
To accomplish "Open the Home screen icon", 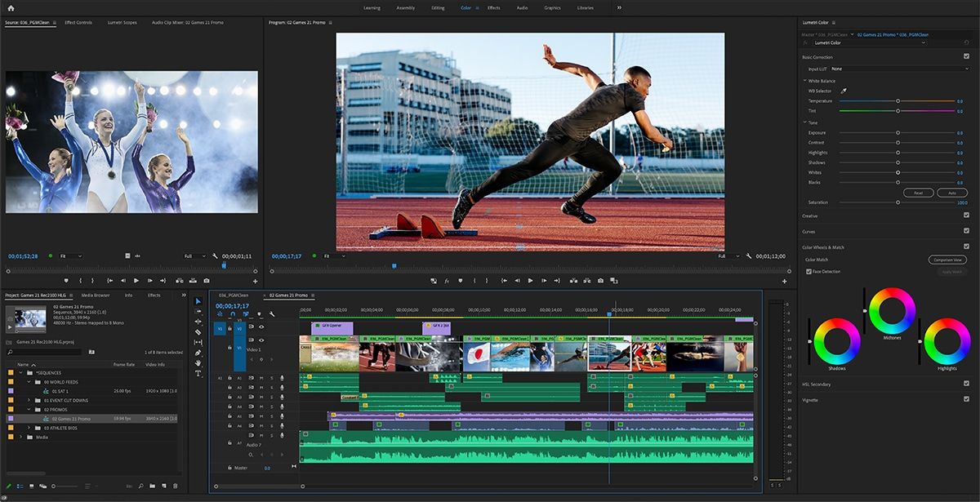I will [11, 7].
